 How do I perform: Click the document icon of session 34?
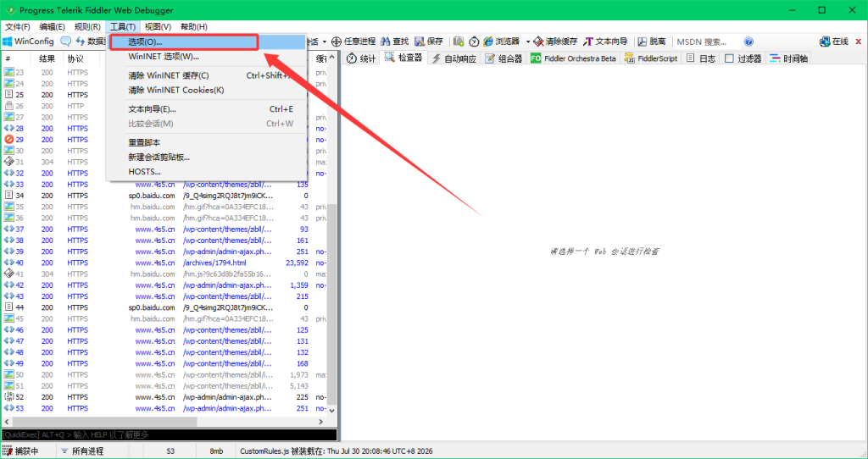pyautogui.click(x=8, y=196)
